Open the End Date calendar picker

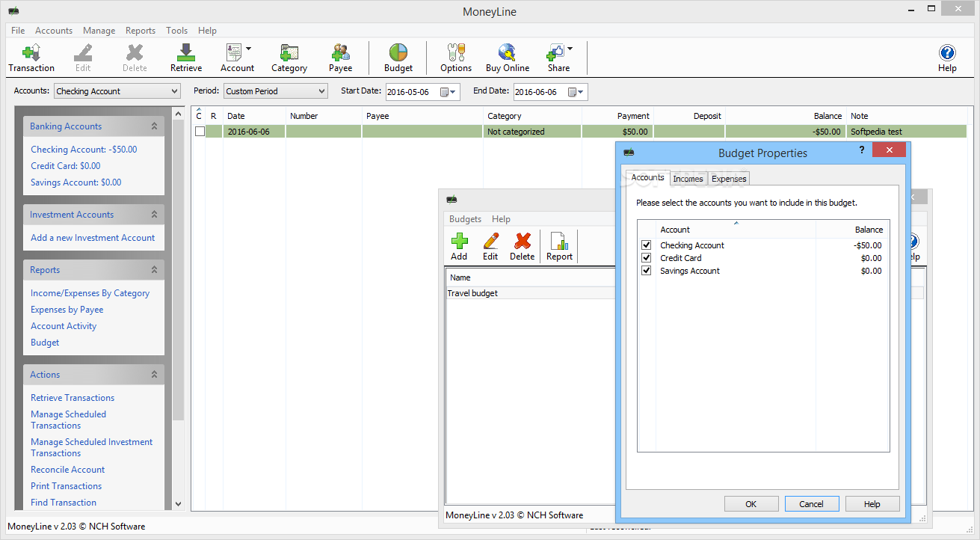(576, 92)
